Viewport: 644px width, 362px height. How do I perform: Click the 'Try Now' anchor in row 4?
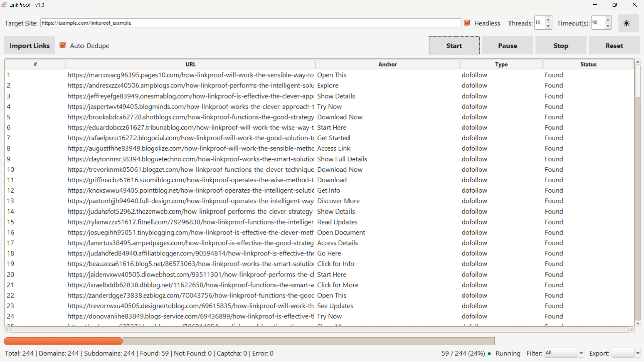329,107
